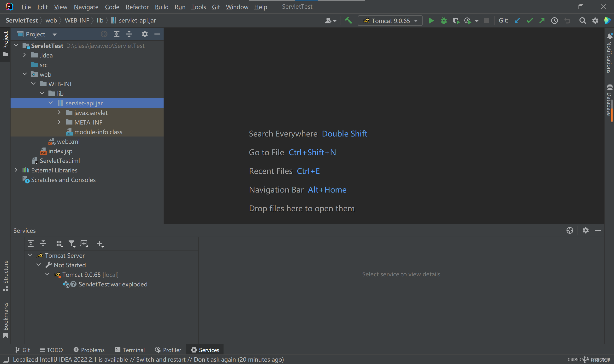The image size is (614, 364).
Task: Open Tomcat 9.0.65 run configuration dropdown
Action: (390, 21)
